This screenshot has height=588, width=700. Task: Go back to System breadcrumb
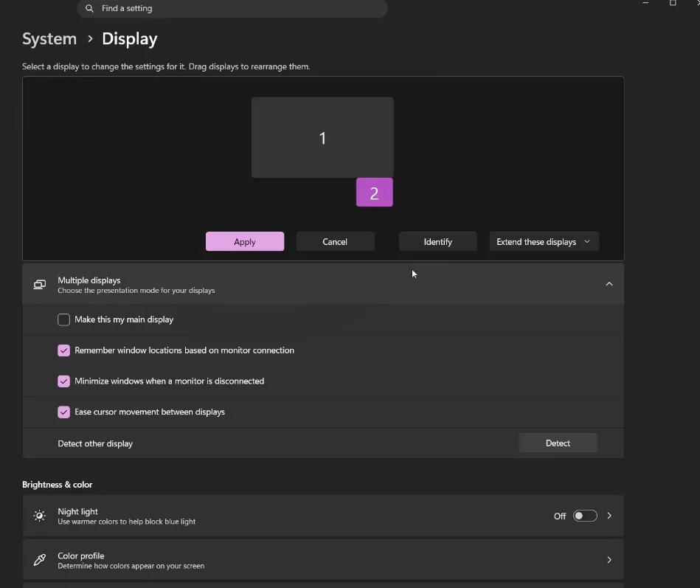click(49, 39)
